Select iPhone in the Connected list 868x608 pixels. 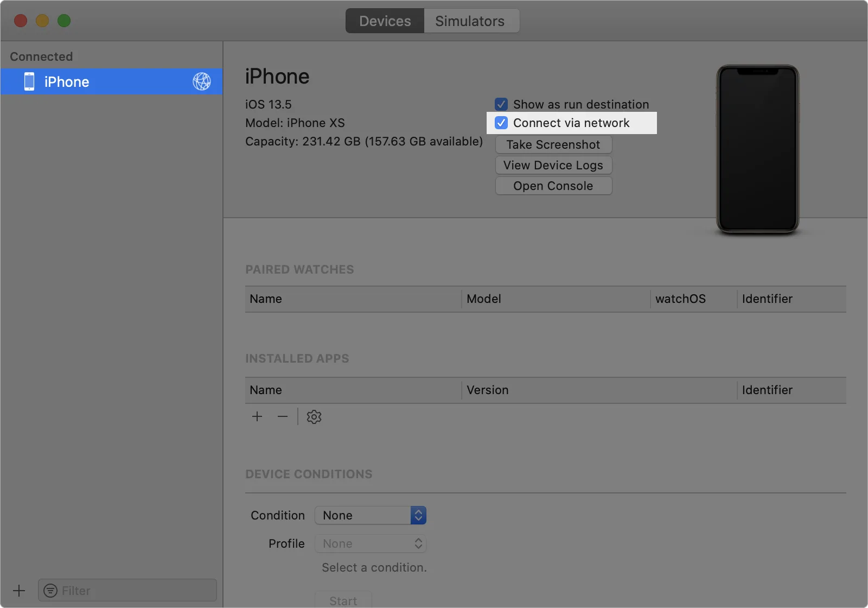(111, 81)
